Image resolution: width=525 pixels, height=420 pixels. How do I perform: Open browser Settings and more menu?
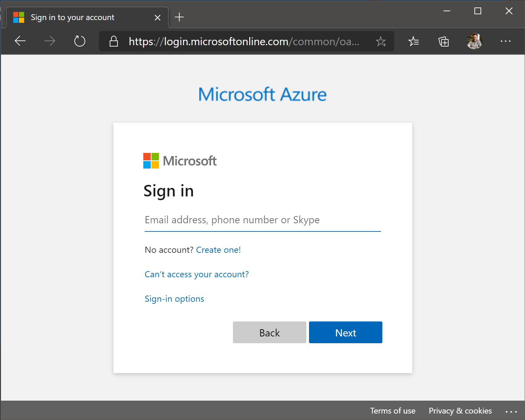505,41
